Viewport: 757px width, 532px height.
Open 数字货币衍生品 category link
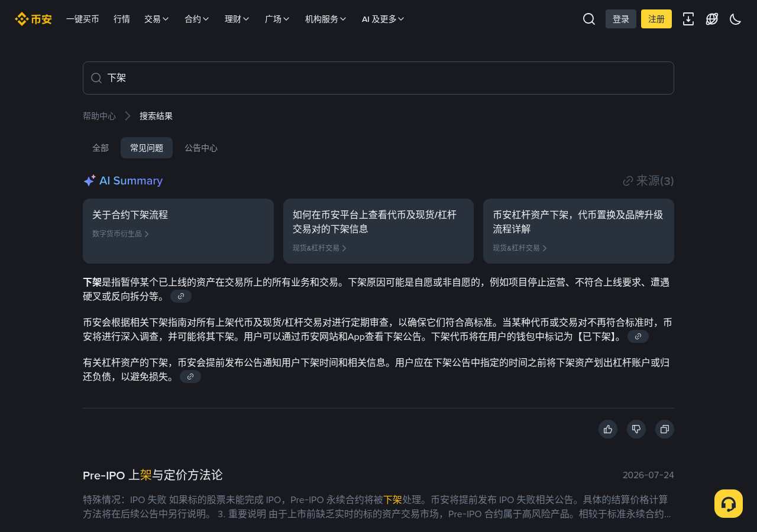tap(121, 234)
